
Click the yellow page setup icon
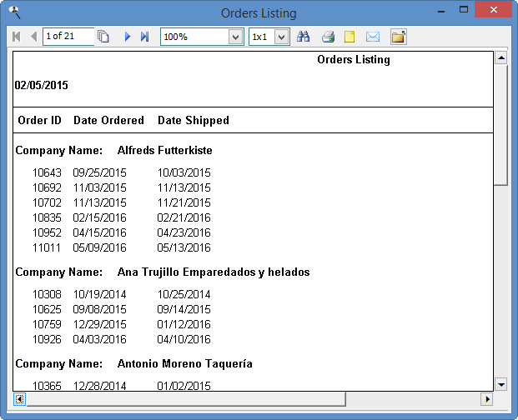pos(350,37)
